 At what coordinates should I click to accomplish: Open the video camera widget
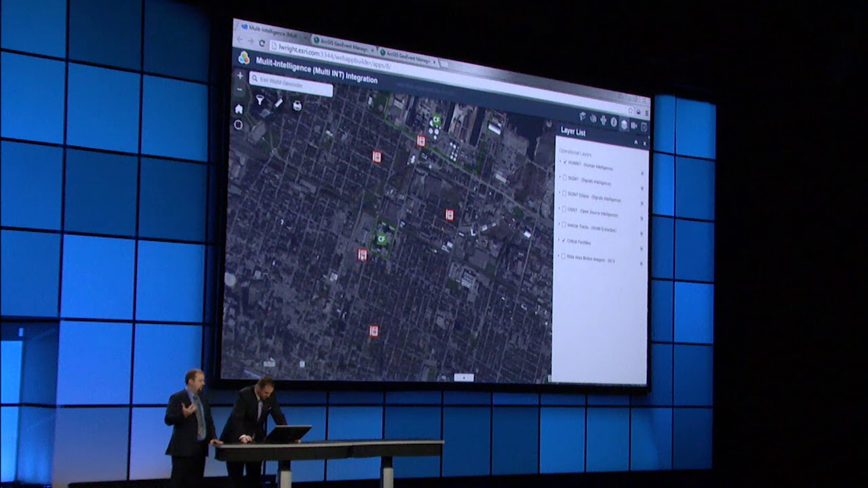[x=635, y=125]
